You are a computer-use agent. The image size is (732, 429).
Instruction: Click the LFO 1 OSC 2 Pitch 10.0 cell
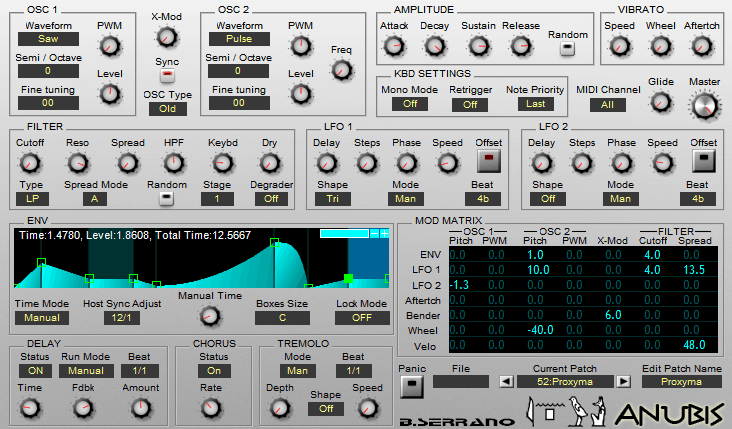(x=538, y=270)
